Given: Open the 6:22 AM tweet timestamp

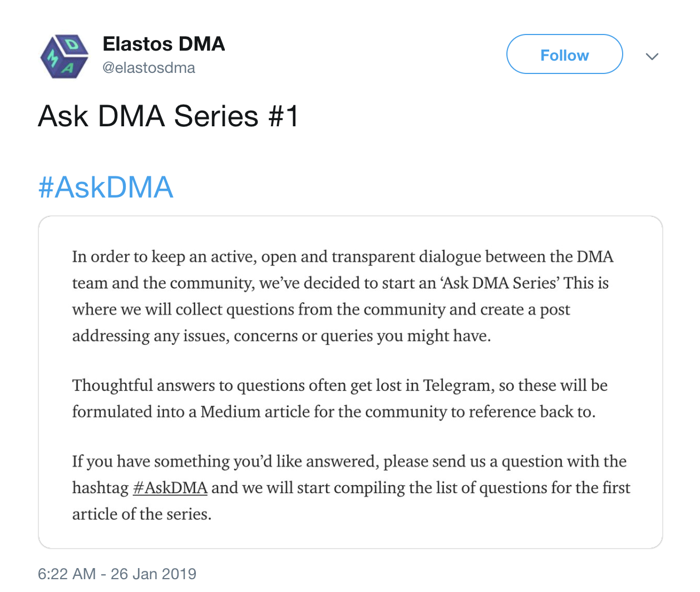Looking at the screenshot, I should pos(67,574).
